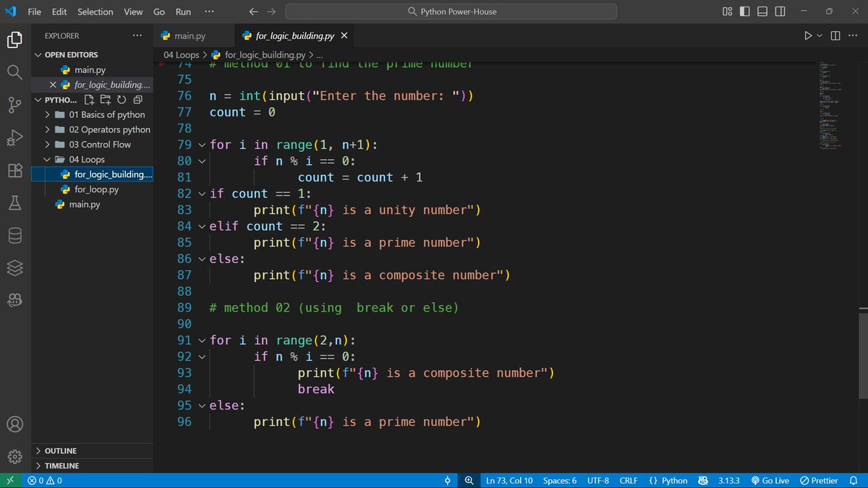Screen dimensions: 868x488
Task: Expand the Outline section
Action: pos(93,450)
